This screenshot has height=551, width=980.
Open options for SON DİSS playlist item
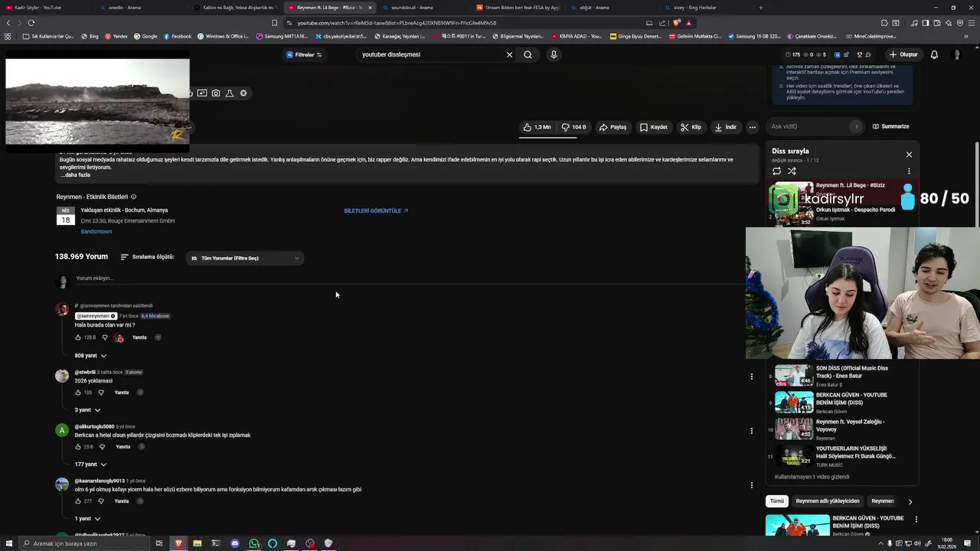pyautogui.click(x=751, y=377)
